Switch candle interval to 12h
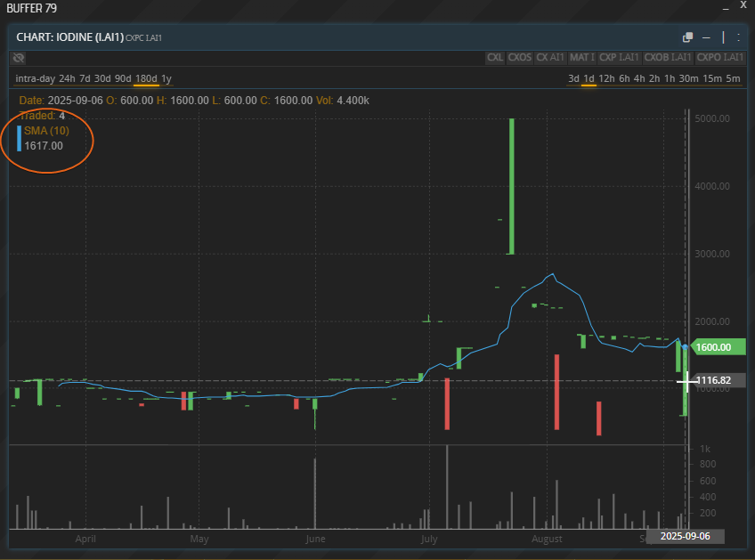Screen dimensions: 755x560 coord(606,78)
